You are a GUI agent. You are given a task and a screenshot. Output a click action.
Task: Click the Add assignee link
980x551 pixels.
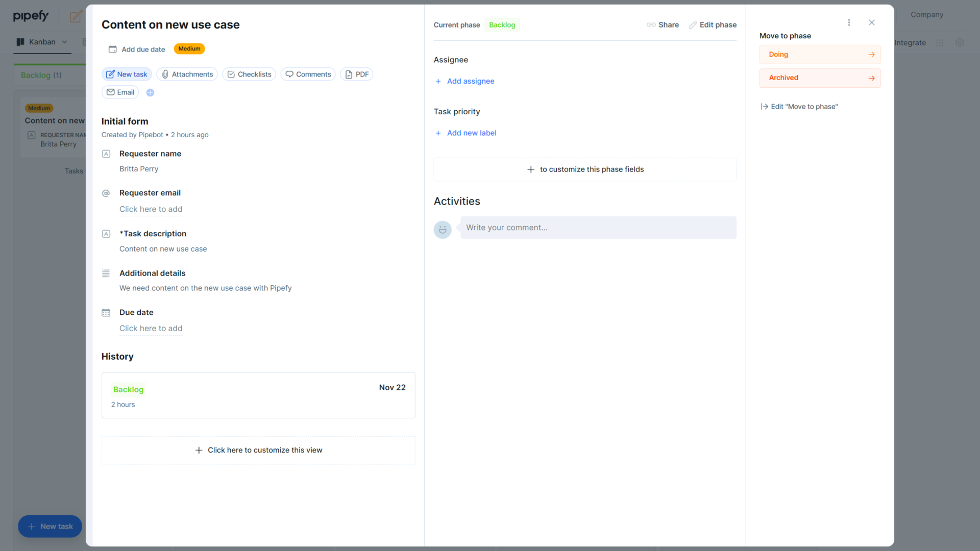tap(470, 81)
